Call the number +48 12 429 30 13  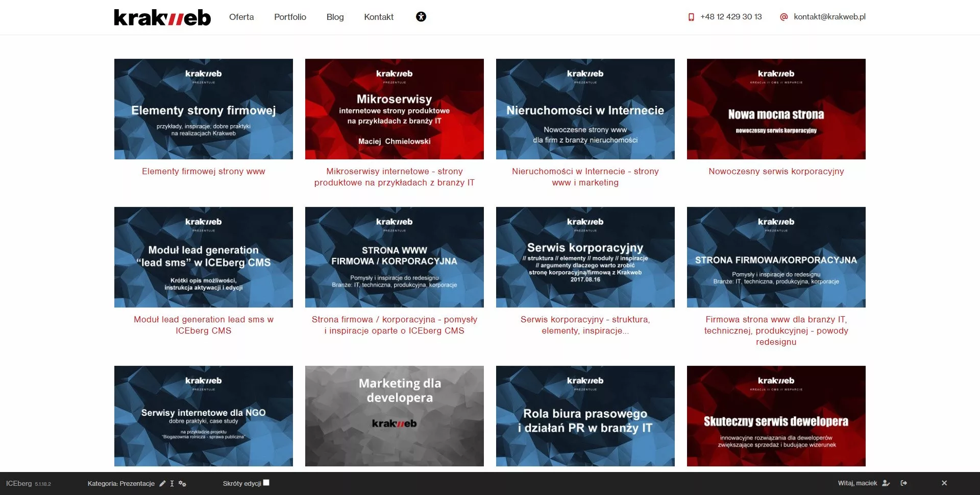(731, 17)
